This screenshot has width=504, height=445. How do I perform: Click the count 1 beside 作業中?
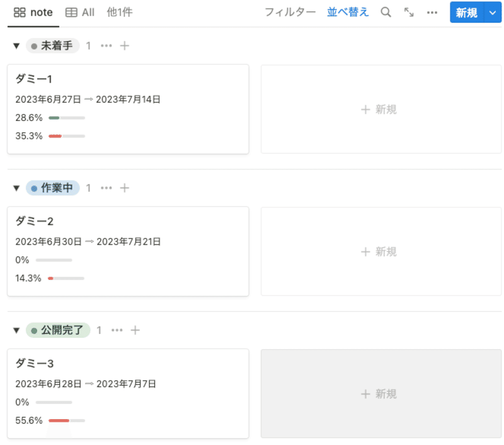(88, 188)
